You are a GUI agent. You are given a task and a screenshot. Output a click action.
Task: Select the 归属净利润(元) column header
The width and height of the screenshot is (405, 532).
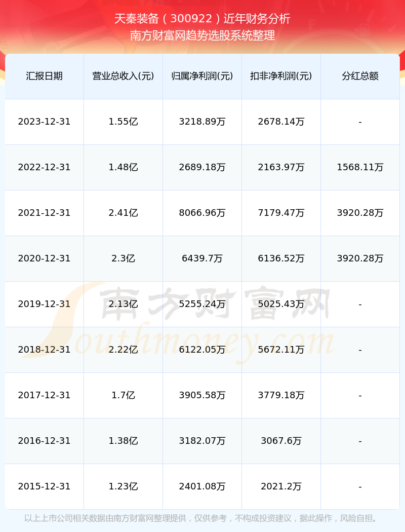click(x=202, y=76)
